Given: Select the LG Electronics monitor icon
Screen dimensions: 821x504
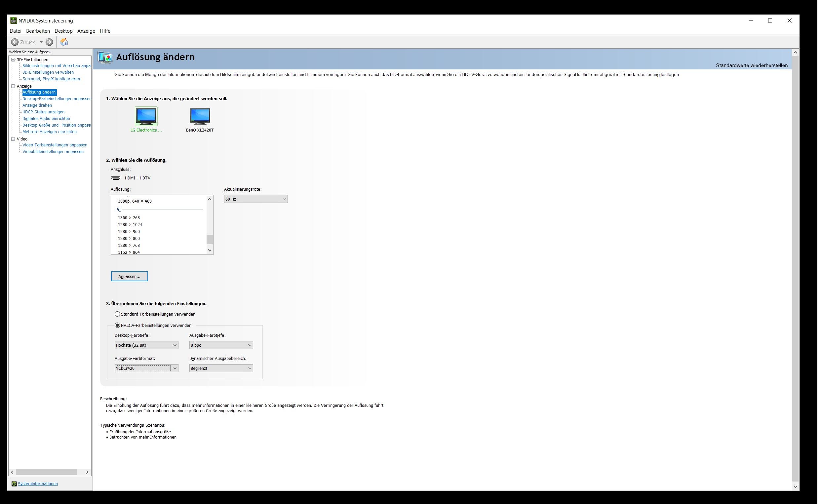Looking at the screenshot, I should coord(146,116).
